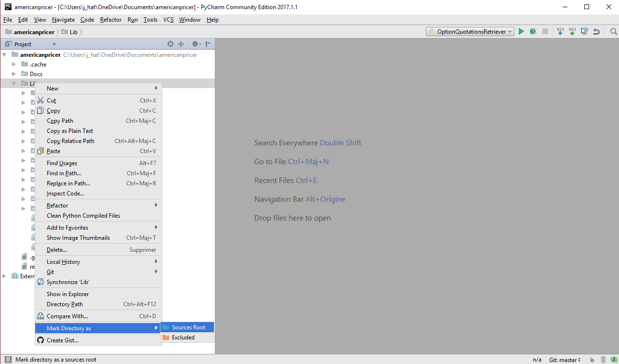Click the americanpricer breadcrumb in navigation bar

30,32
